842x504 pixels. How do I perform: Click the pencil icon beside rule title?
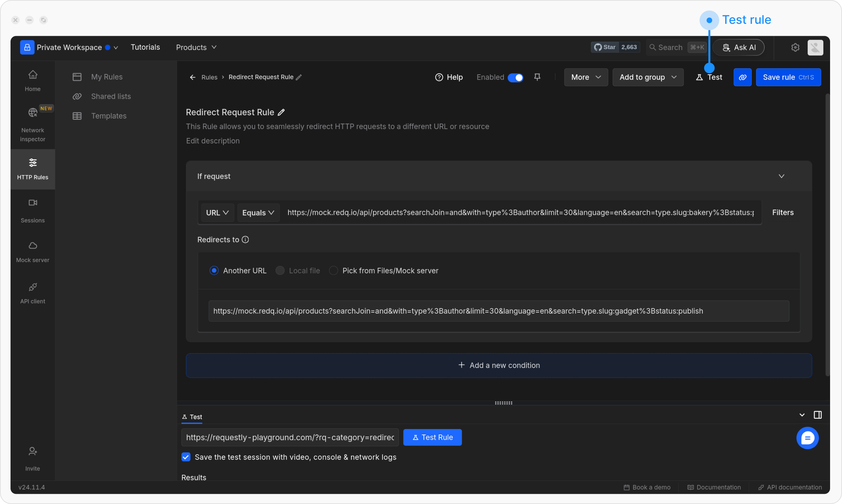281,112
